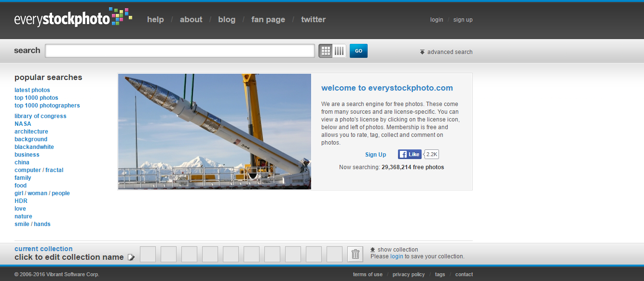Click the blue GO search button

tap(358, 51)
